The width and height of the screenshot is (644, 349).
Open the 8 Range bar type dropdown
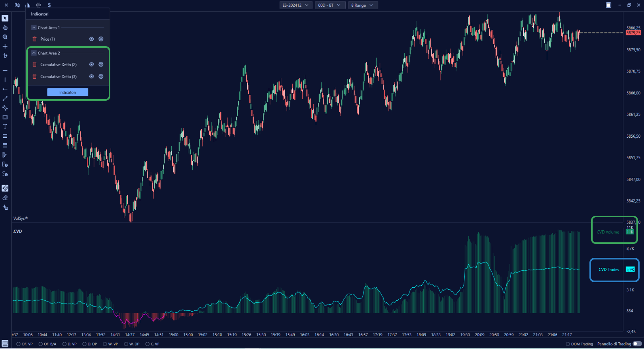click(x=363, y=5)
